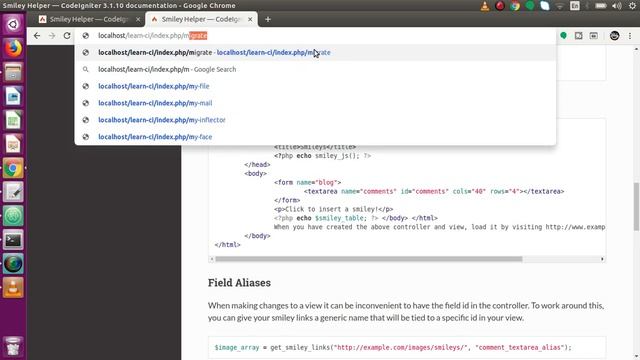
Task: Click the browser forward arrow
Action: 52,36
